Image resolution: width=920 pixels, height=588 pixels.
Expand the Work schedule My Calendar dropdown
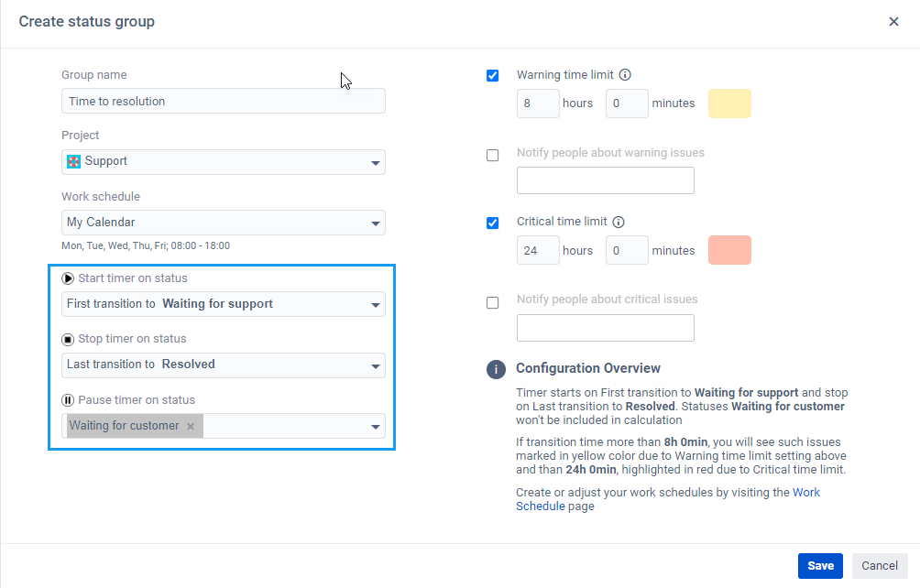(x=224, y=223)
